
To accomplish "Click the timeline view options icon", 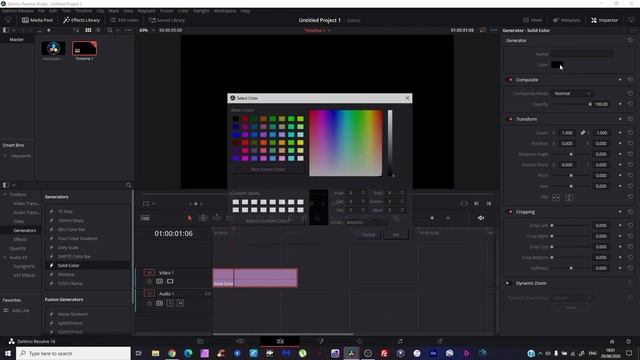I will 145,218.
